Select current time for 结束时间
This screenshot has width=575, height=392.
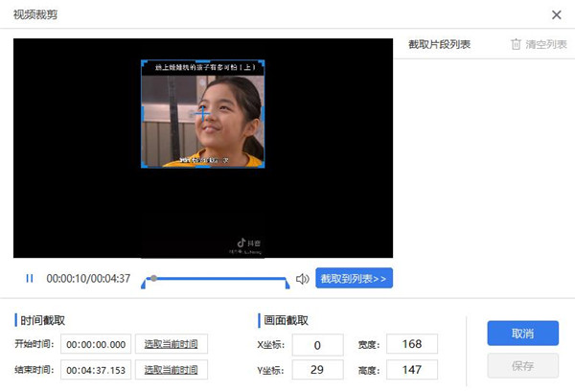point(172,370)
